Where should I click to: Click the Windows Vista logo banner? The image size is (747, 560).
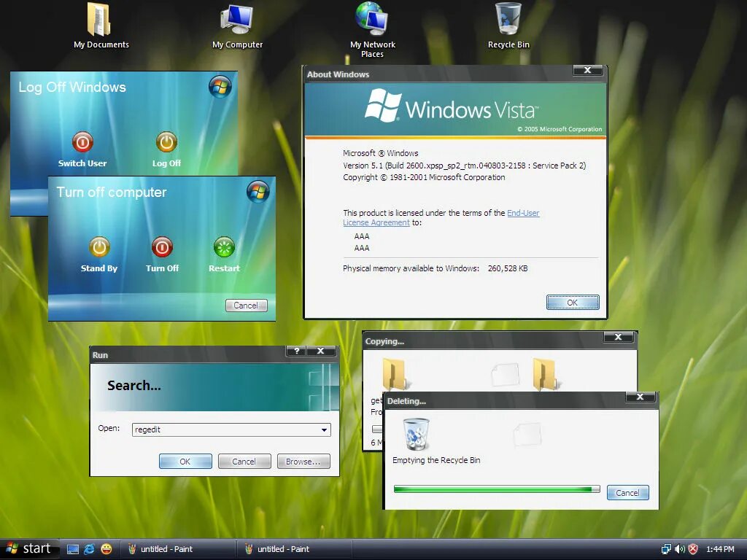coord(455,109)
